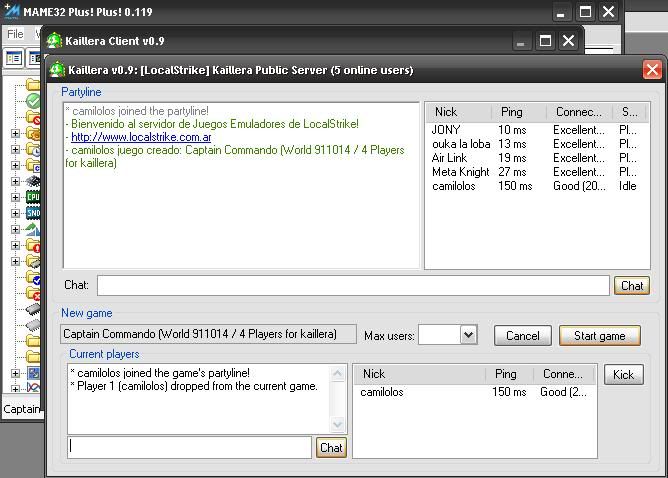The image size is (668, 478).
Task: Click the Idle status of camilolos
Action: (x=628, y=186)
